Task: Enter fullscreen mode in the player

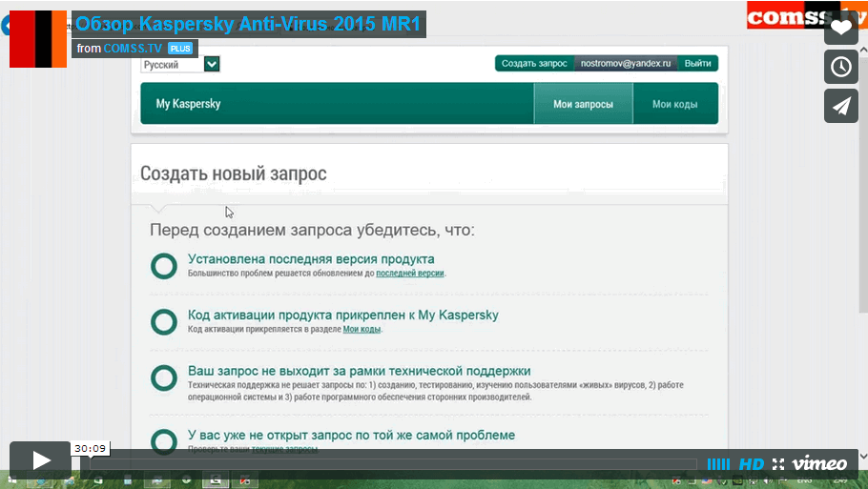Action: coord(778,464)
